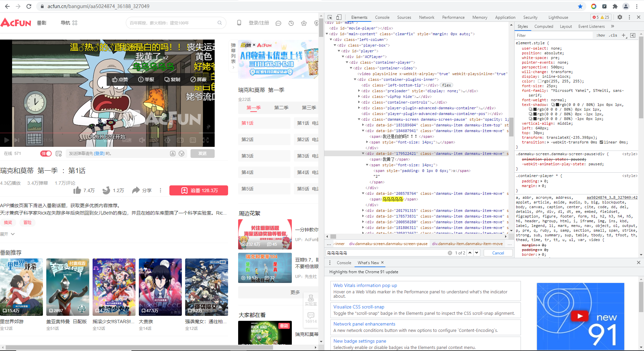Click the emoji face icon in danmaku input
Image resolution: width=644 pixels, height=351 pixels.
(181, 154)
